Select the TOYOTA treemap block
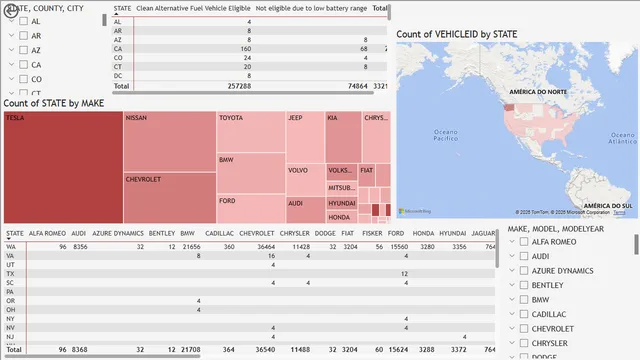640x360 pixels. (251, 132)
